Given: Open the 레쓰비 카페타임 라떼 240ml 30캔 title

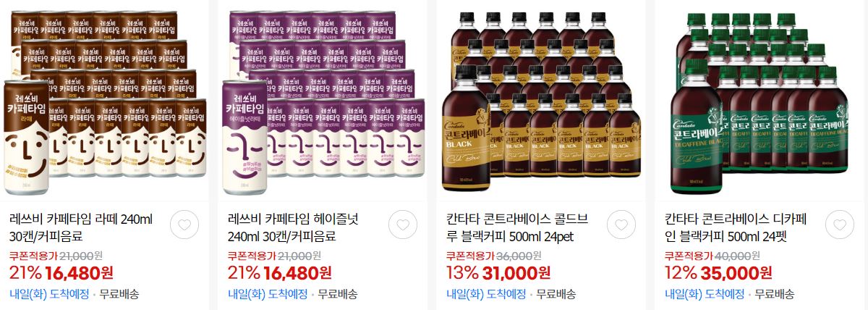Looking at the screenshot, I should 81,227.
